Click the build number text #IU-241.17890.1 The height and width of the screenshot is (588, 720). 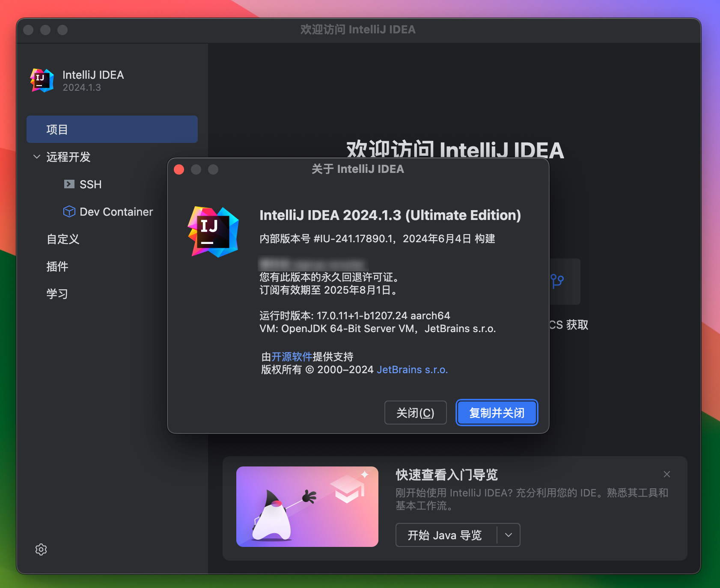tap(353, 239)
